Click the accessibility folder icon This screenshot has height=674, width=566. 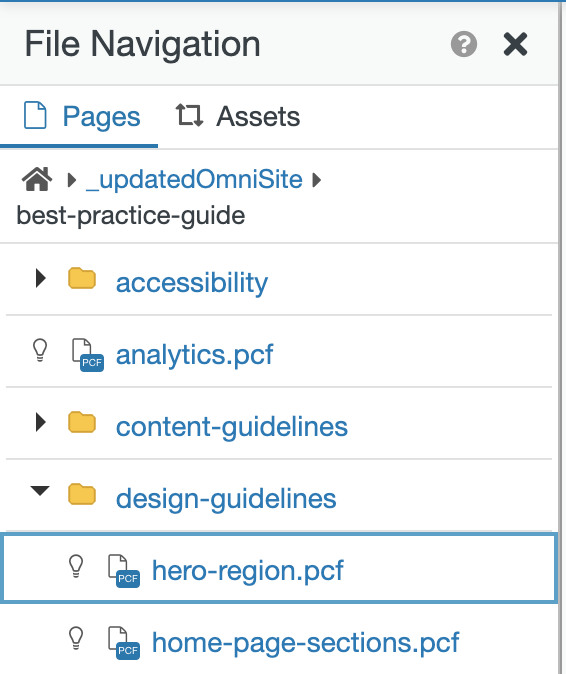click(82, 278)
